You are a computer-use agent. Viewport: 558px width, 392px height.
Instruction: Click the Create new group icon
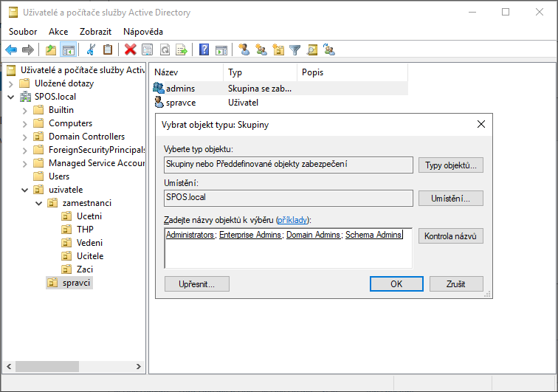click(x=261, y=50)
